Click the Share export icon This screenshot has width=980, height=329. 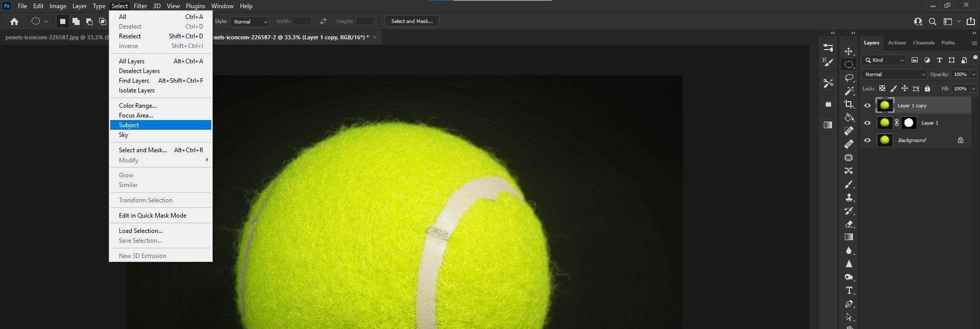pos(971,21)
